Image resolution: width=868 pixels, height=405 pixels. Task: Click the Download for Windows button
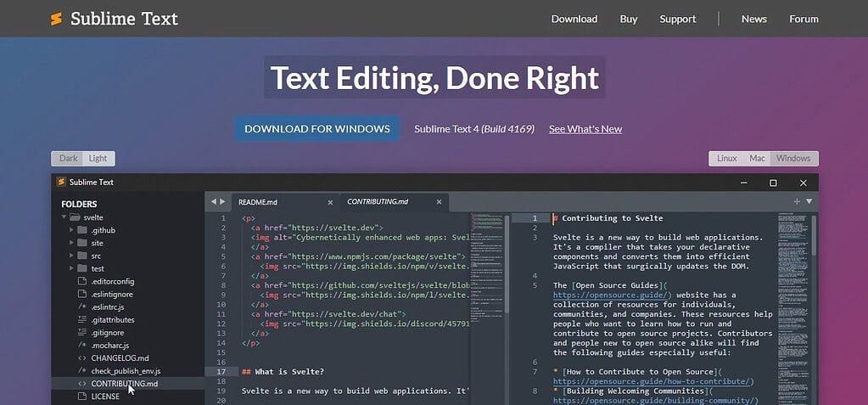point(317,128)
